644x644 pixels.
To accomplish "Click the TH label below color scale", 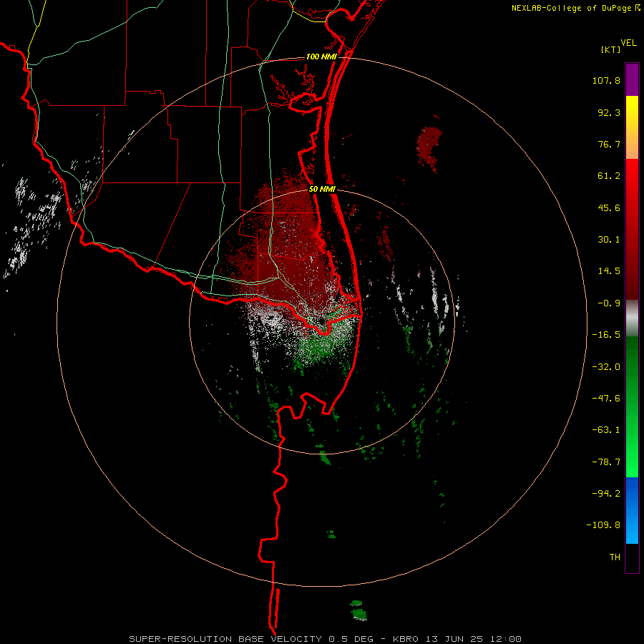I will (615, 557).
